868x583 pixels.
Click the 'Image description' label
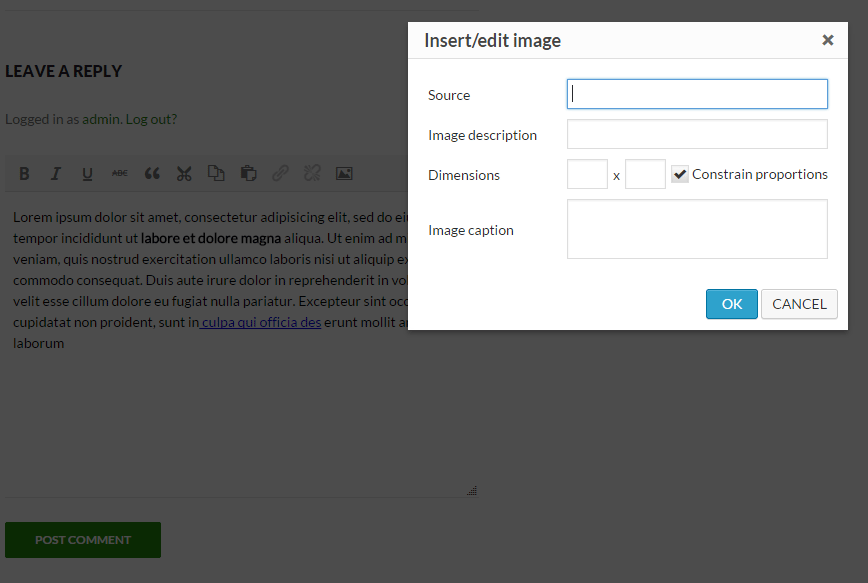pyautogui.click(x=482, y=135)
